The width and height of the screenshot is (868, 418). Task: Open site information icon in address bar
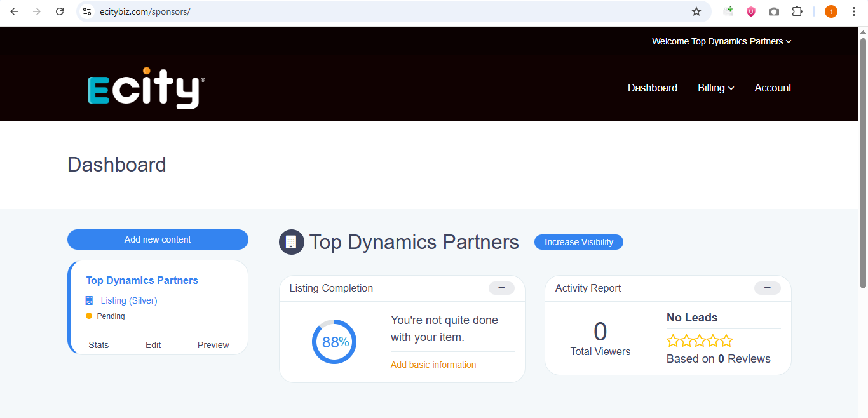tap(88, 11)
